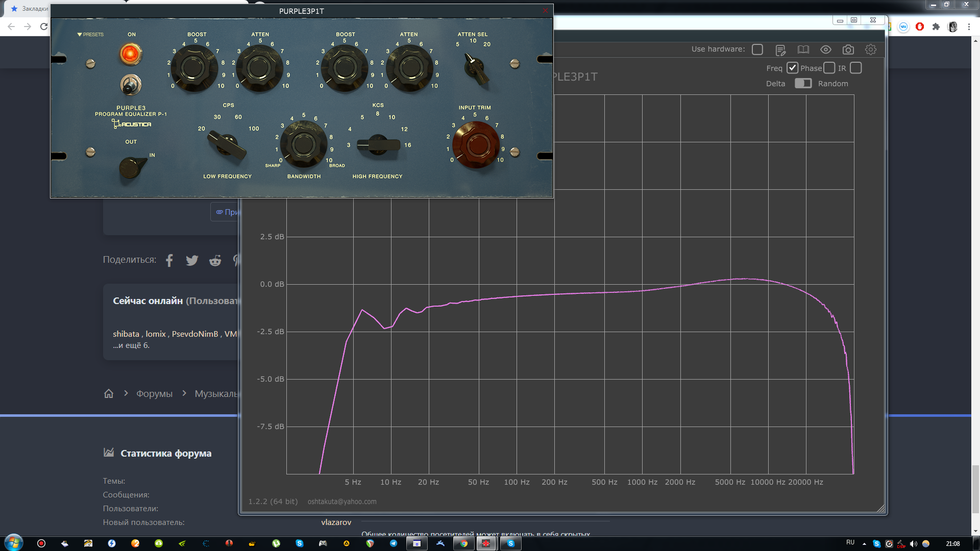Image resolution: width=980 pixels, height=551 pixels.
Task: Reload the browser page
Action: pyautogui.click(x=44, y=27)
